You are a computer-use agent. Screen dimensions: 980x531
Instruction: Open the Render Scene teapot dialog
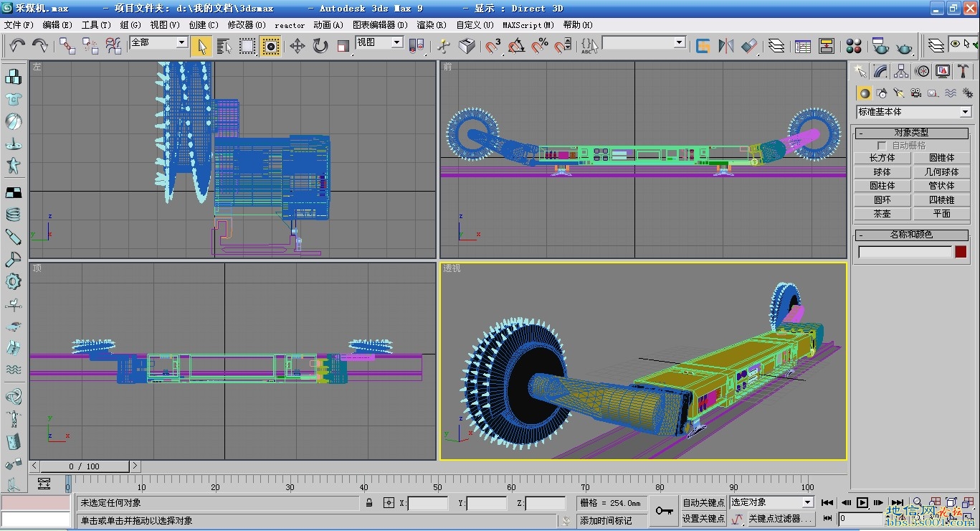[x=881, y=46]
